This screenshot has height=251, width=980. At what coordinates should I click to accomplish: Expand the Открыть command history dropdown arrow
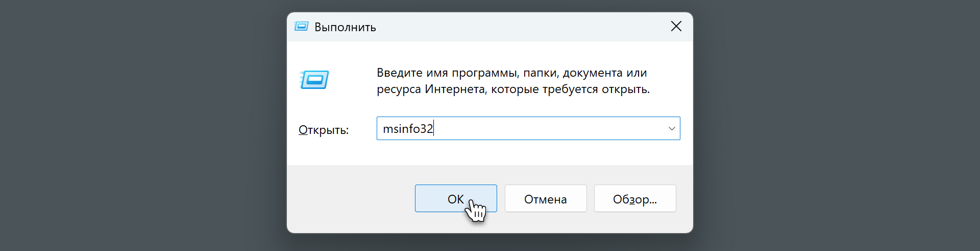(x=671, y=129)
